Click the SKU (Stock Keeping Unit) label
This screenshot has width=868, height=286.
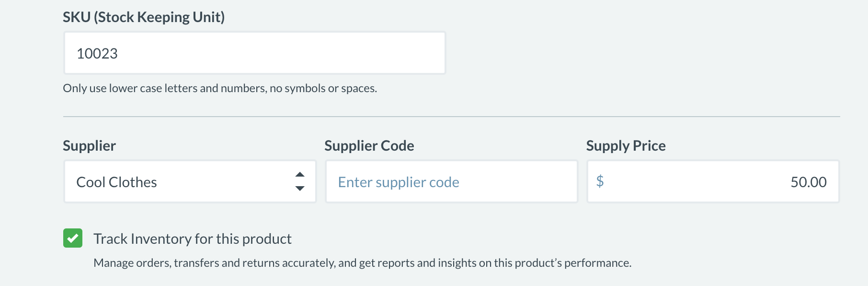144,17
